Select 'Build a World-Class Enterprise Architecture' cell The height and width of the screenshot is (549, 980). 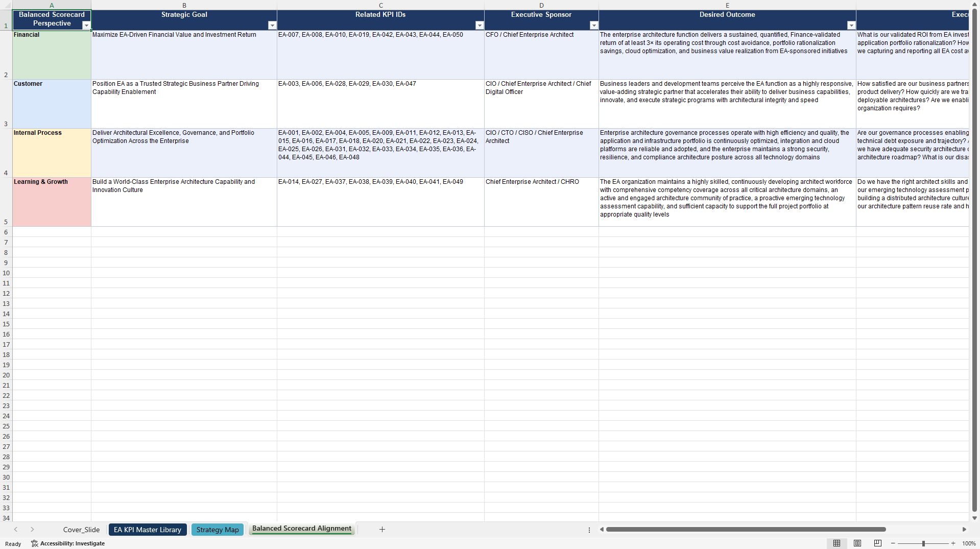[184, 202]
